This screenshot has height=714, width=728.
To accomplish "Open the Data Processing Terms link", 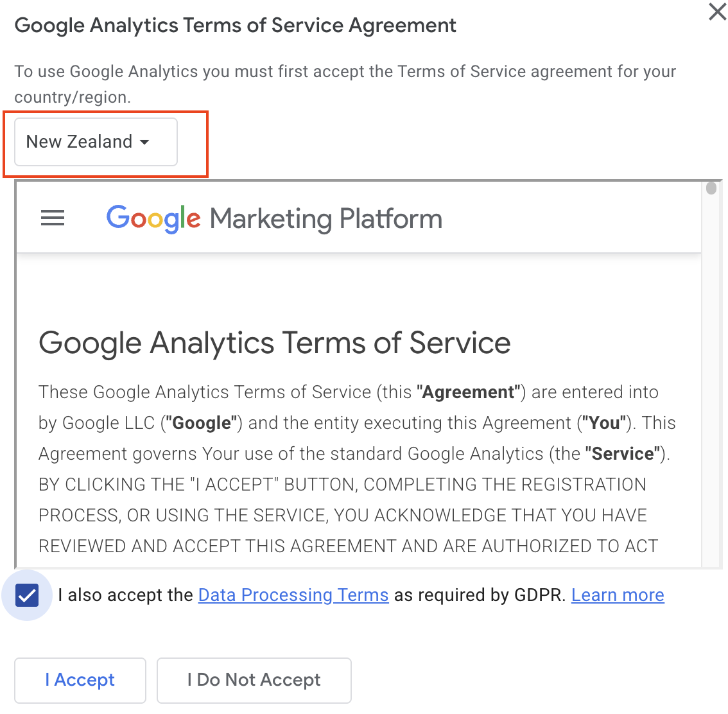I will [x=293, y=595].
